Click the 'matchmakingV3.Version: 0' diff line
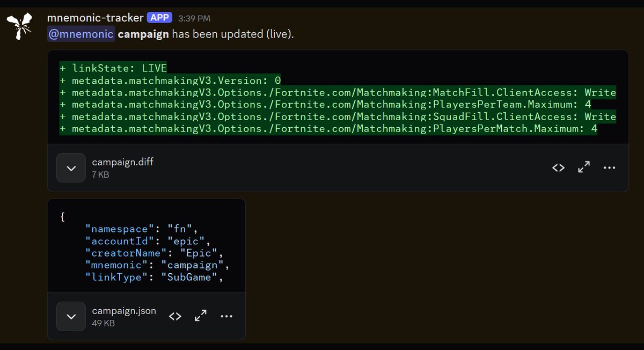The width and height of the screenshot is (644, 350). (x=170, y=81)
